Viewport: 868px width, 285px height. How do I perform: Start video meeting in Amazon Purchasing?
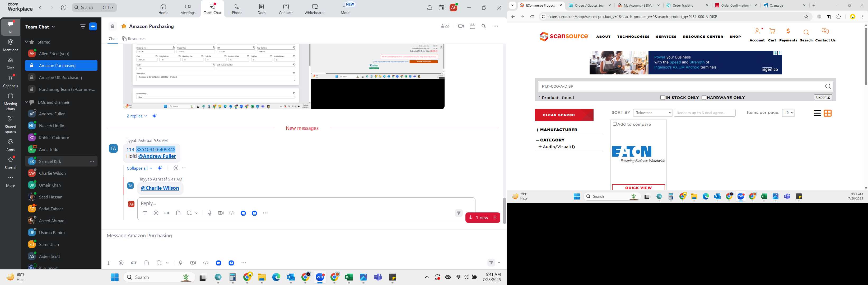461,26
